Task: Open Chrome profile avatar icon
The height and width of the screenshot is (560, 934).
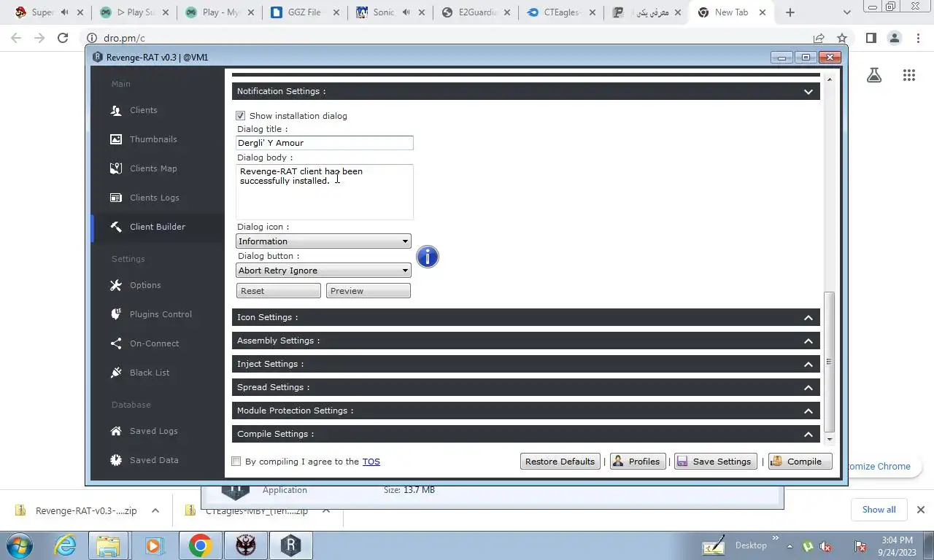Action: click(895, 38)
